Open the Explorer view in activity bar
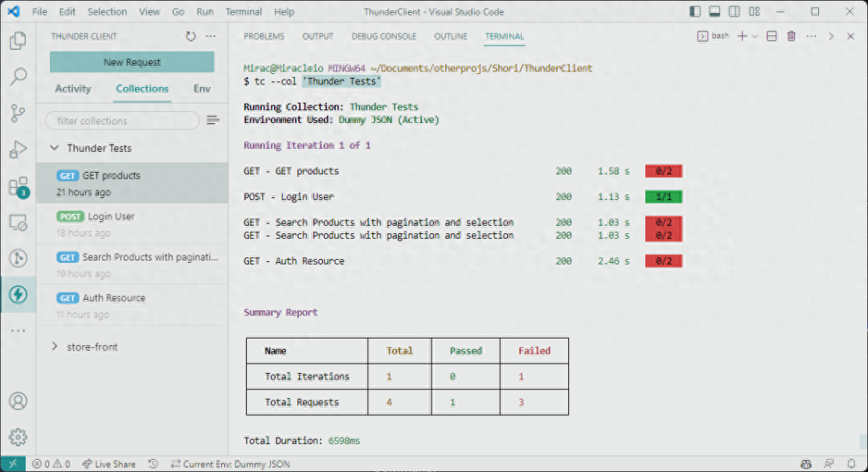 pos(18,40)
